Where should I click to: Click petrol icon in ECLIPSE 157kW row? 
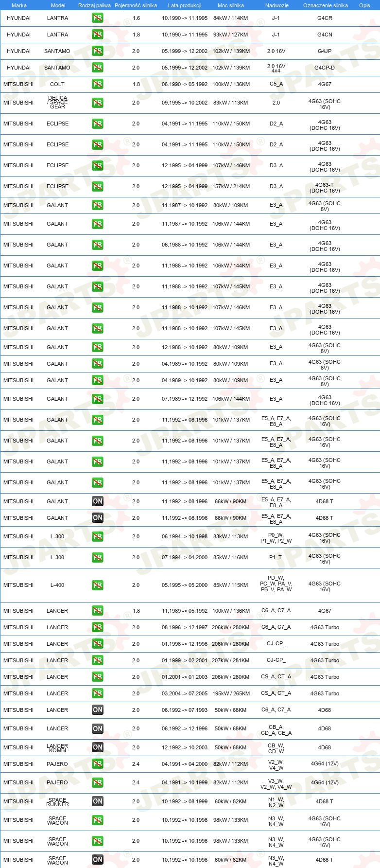coord(98,186)
